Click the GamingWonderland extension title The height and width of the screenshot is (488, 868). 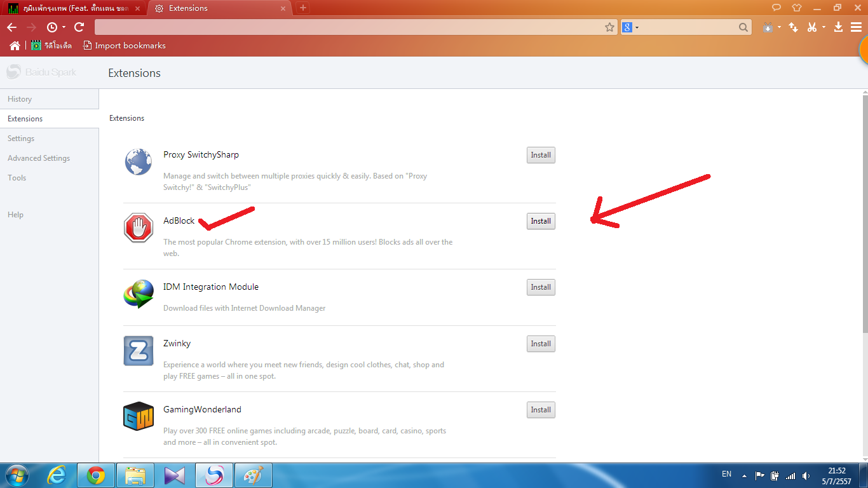tap(202, 409)
